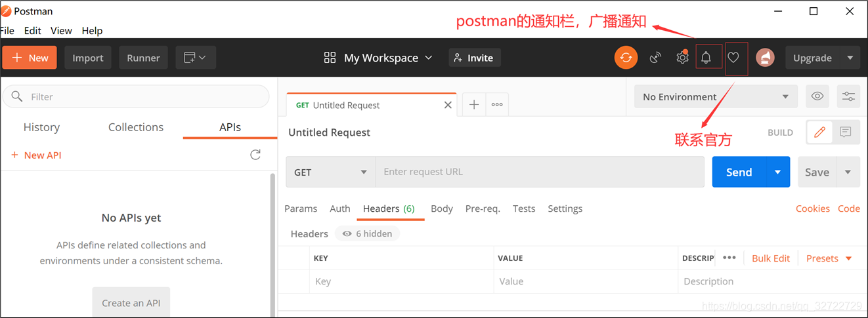Open manage environments sliders icon
This screenshot has height=318, width=868.
[x=848, y=96]
